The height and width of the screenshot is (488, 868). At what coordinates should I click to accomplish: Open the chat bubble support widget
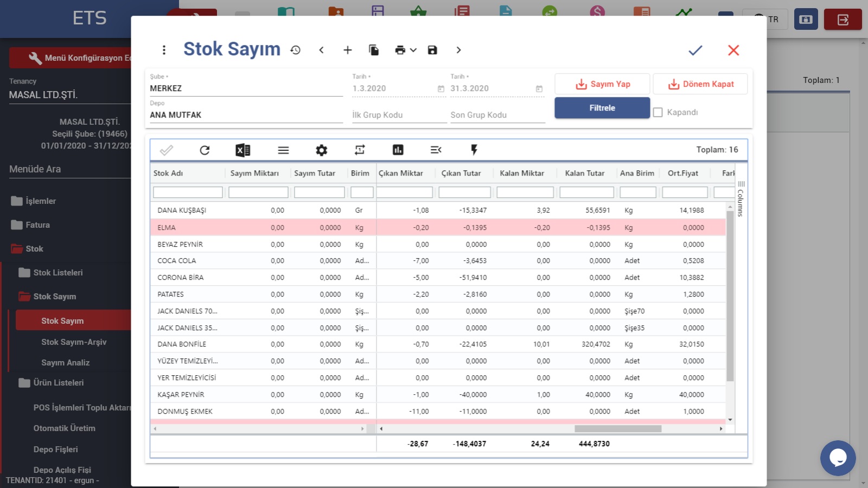click(838, 458)
